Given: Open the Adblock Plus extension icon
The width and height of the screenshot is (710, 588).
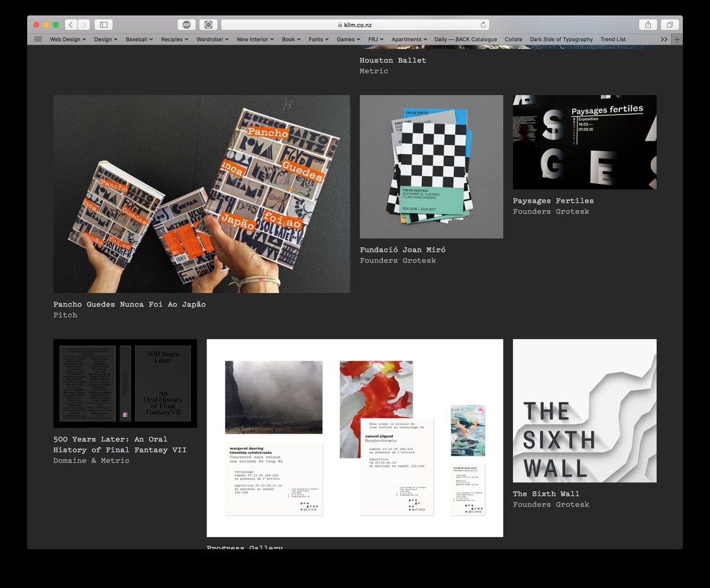Looking at the screenshot, I should [186, 25].
